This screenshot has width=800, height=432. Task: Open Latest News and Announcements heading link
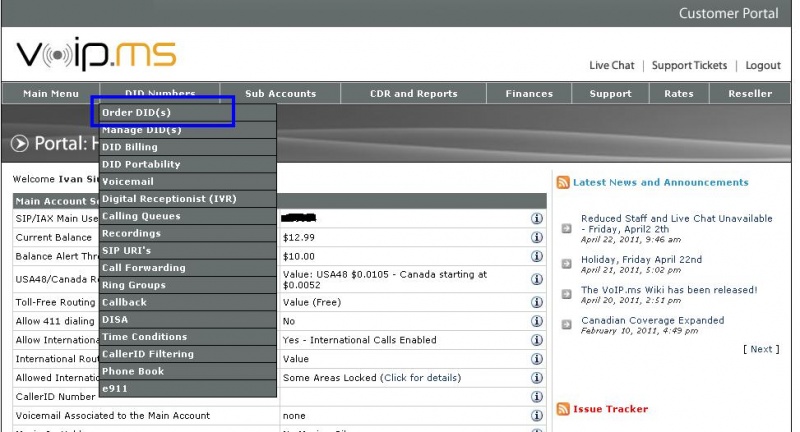point(660,182)
